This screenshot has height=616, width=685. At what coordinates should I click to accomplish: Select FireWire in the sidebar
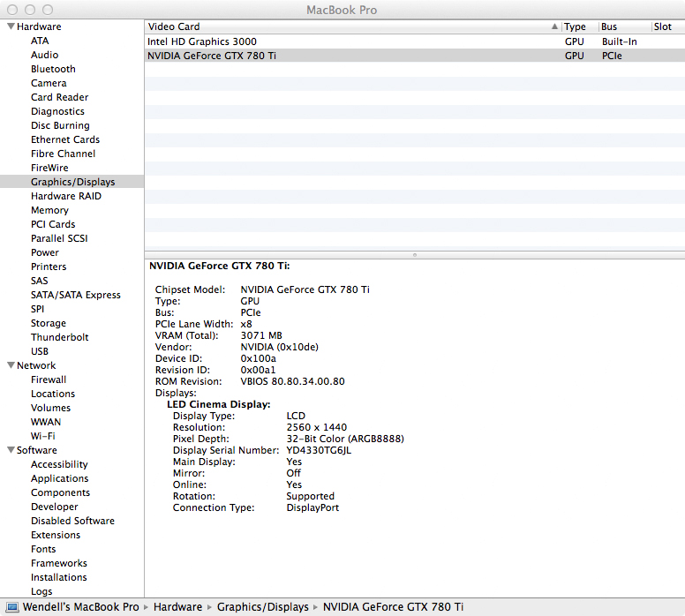49,168
